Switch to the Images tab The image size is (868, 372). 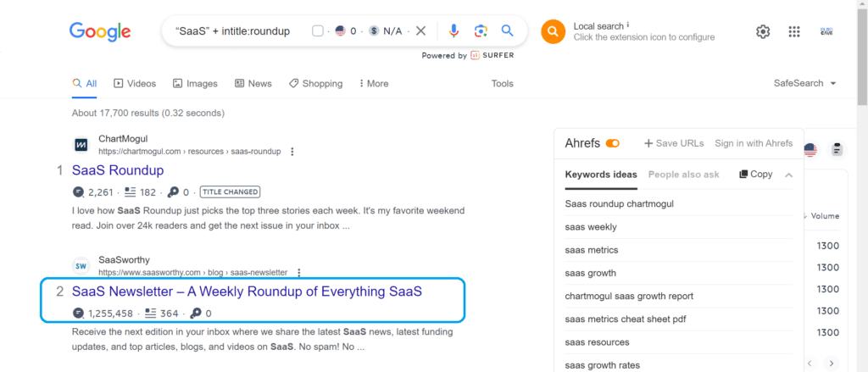196,84
